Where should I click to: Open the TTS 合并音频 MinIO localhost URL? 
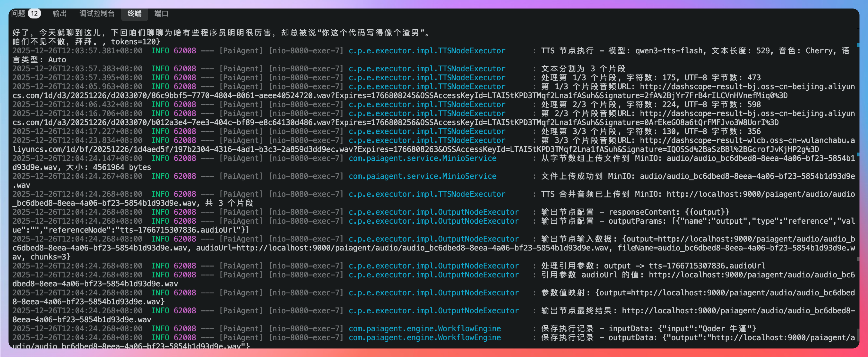[x=760, y=194]
